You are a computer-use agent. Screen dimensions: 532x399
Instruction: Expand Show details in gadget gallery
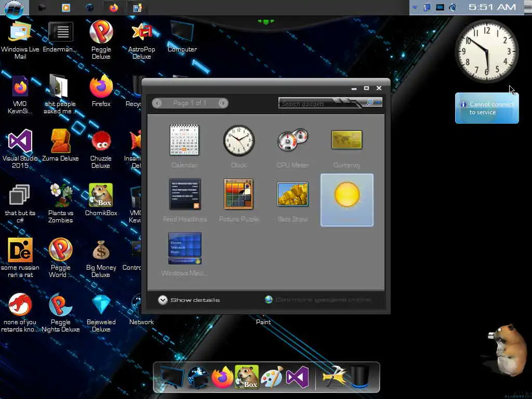coord(189,300)
